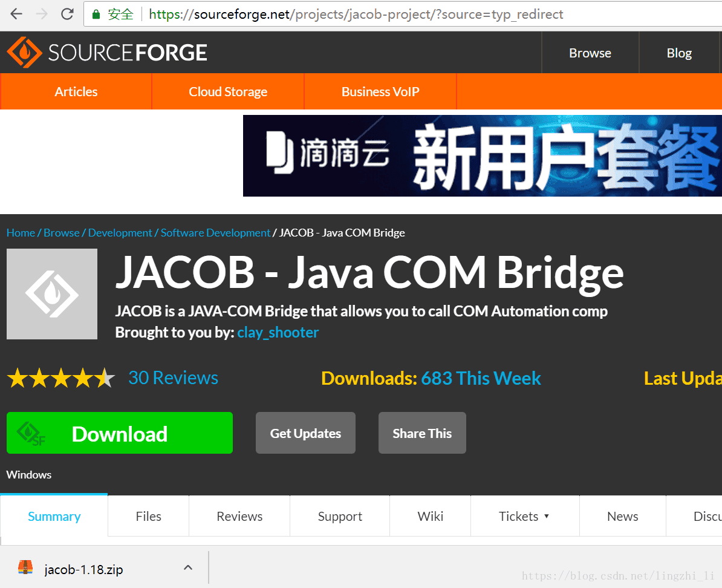Screen dimensions: 722x588
Task: Go to Development breadcrumb link
Action: (120, 233)
